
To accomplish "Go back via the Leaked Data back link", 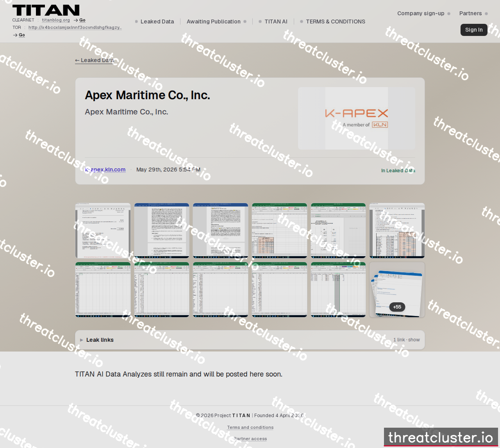I will click(95, 60).
